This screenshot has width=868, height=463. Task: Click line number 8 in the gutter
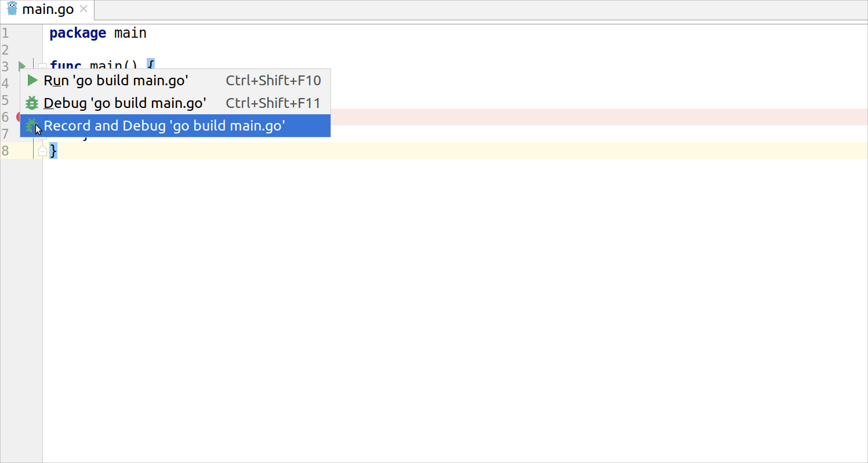5,150
